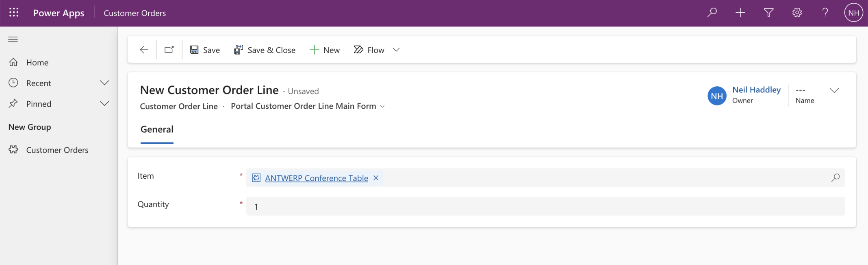This screenshot has height=265, width=868.
Task: Click the help question mark icon
Action: tap(825, 13)
